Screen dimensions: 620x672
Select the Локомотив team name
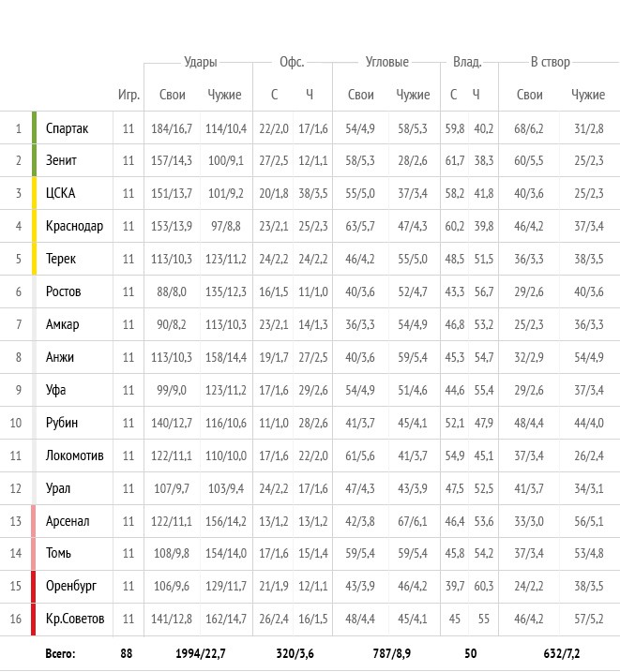pos(75,455)
